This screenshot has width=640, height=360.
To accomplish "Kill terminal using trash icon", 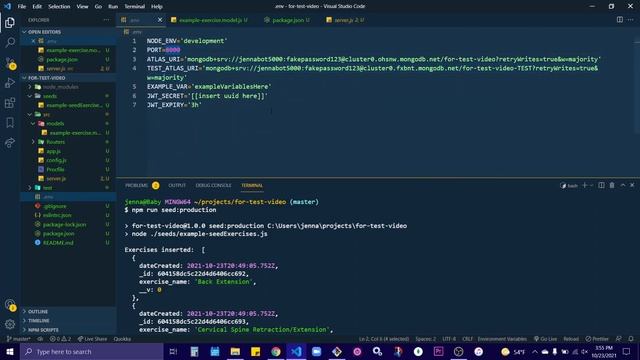I will point(612,185).
